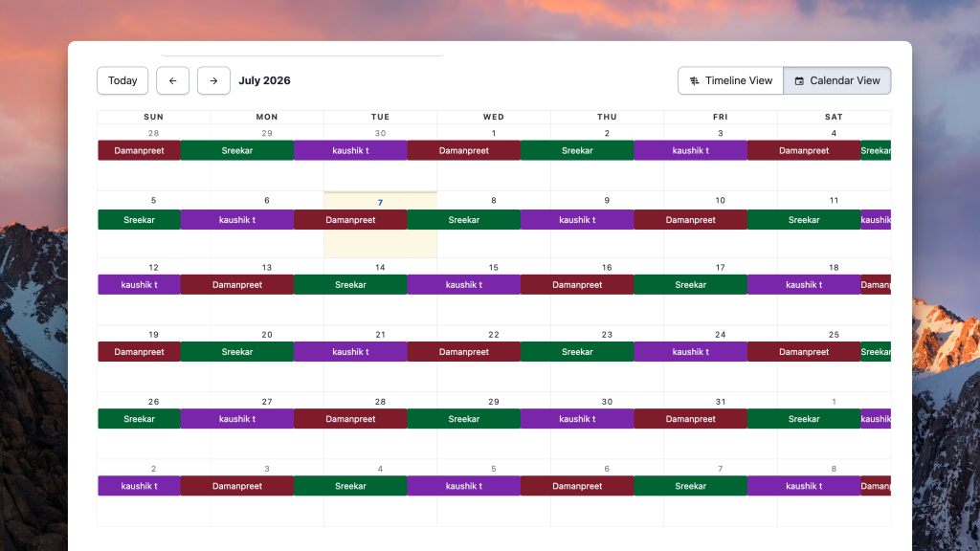Go to previous month with left arrow

pos(172,80)
